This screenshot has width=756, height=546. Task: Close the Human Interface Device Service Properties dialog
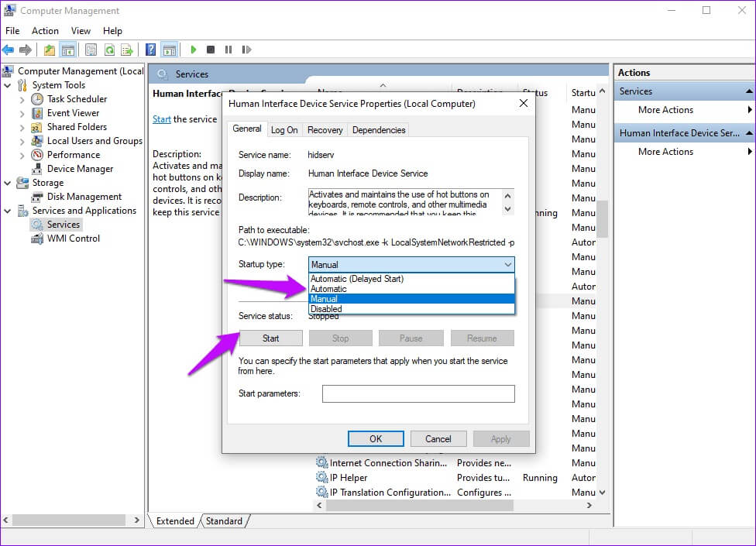524,103
